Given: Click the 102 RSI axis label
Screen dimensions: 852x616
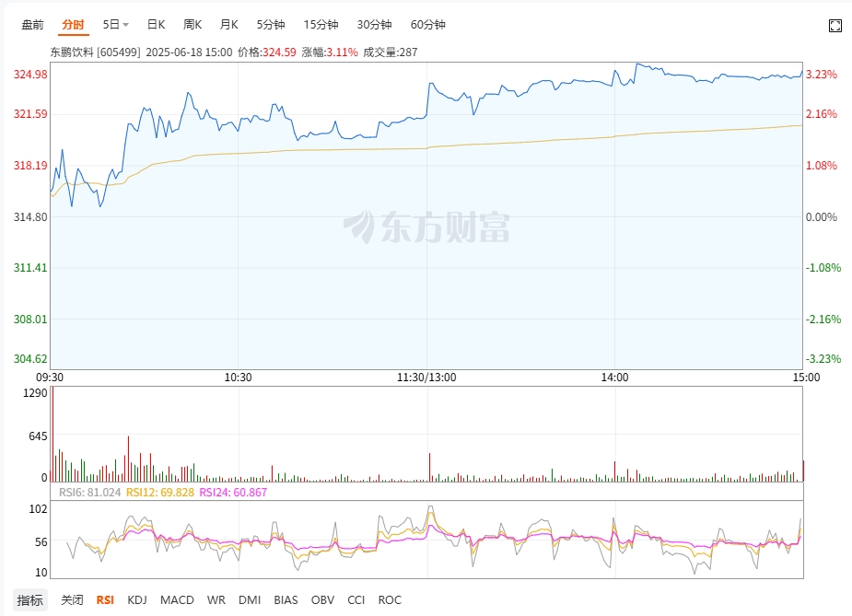Looking at the screenshot, I should [38, 509].
